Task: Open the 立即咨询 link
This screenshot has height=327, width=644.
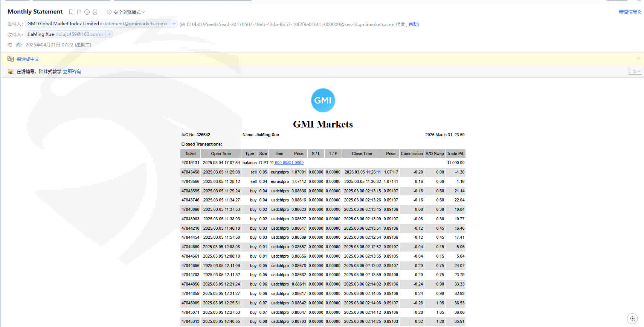Action: [x=72, y=72]
